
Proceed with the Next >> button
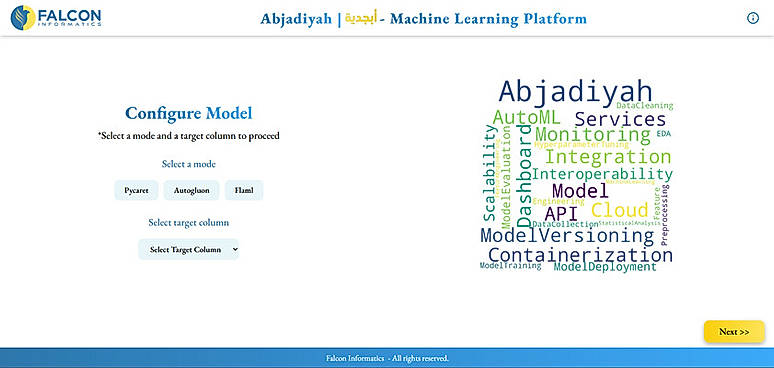pyautogui.click(x=734, y=331)
